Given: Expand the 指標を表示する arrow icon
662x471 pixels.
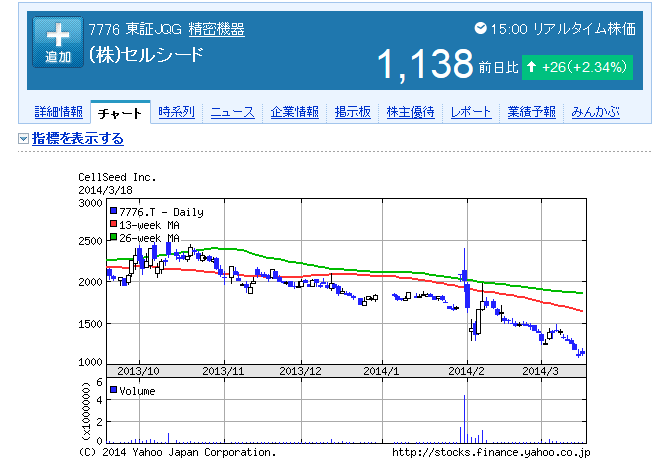Looking at the screenshot, I should [24, 138].
